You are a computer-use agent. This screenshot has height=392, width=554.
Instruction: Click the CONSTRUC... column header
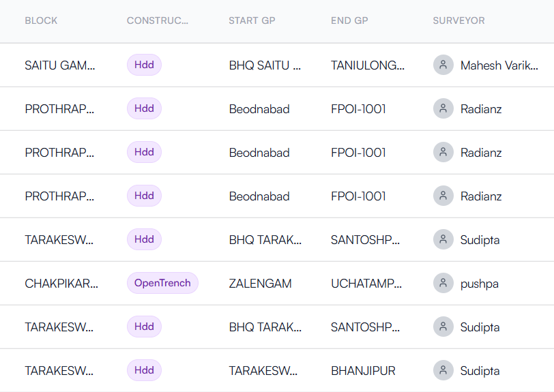click(157, 20)
